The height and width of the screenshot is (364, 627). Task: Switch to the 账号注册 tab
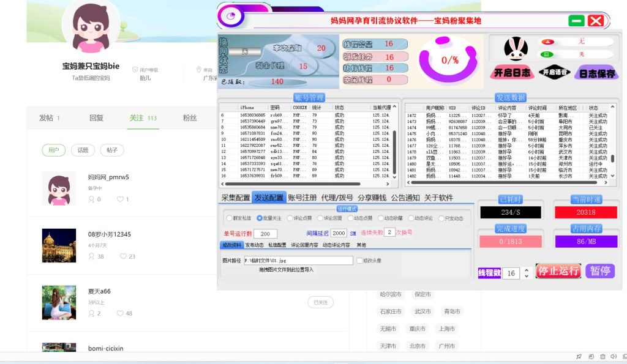coord(302,198)
